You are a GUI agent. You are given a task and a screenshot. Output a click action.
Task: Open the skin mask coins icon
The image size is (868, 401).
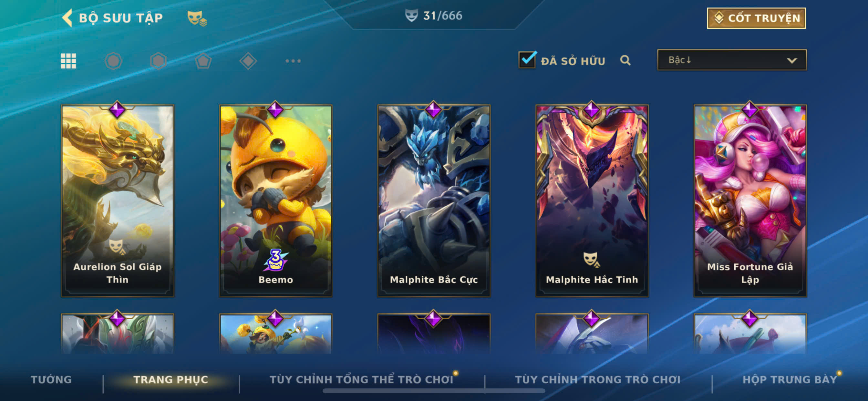click(x=197, y=18)
